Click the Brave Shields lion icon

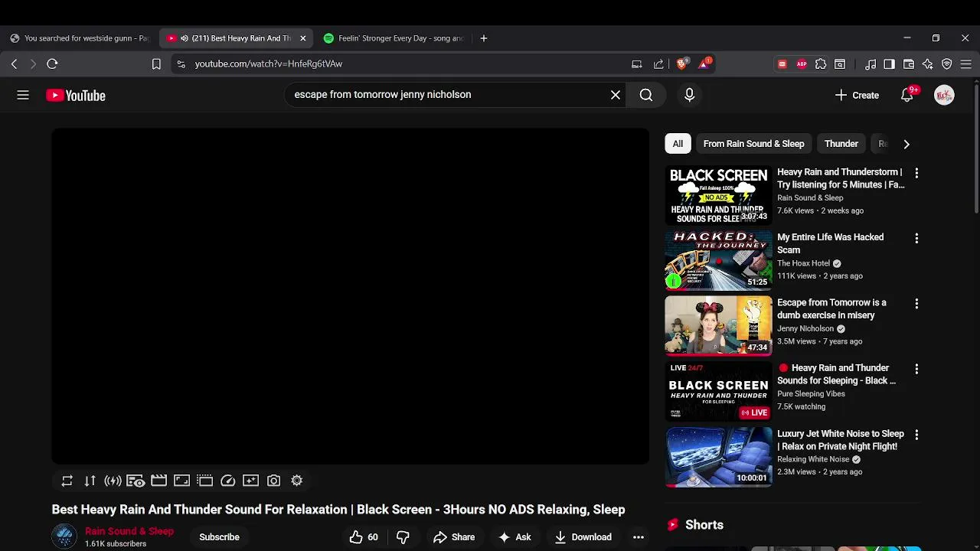click(x=682, y=64)
